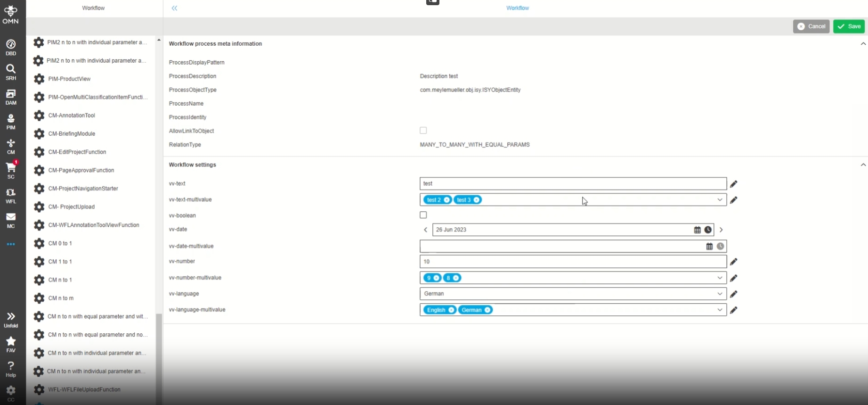Open the SC shopping cart
Image resolution: width=868 pixels, height=405 pixels.
pos(11,171)
